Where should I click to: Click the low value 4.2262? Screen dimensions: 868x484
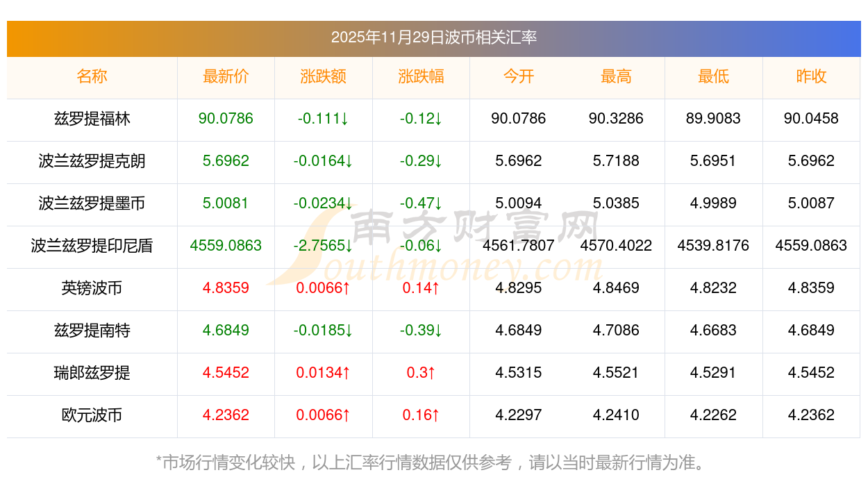pos(714,415)
